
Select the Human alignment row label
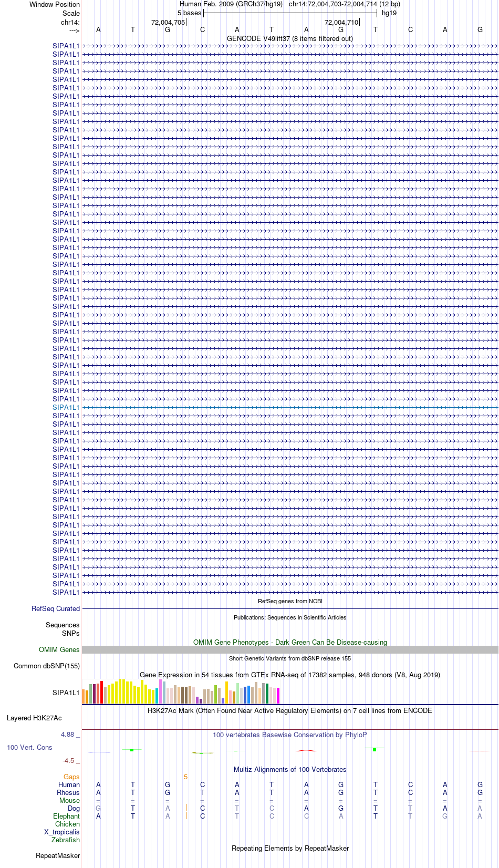pyautogui.click(x=69, y=785)
